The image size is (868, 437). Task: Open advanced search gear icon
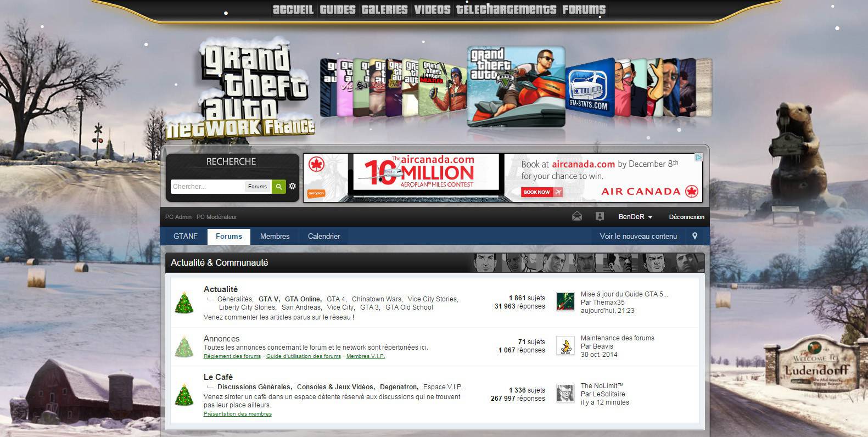[x=293, y=186]
